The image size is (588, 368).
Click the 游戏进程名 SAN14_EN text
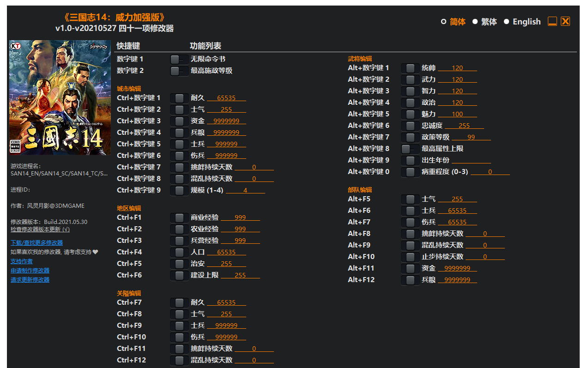tap(59, 174)
